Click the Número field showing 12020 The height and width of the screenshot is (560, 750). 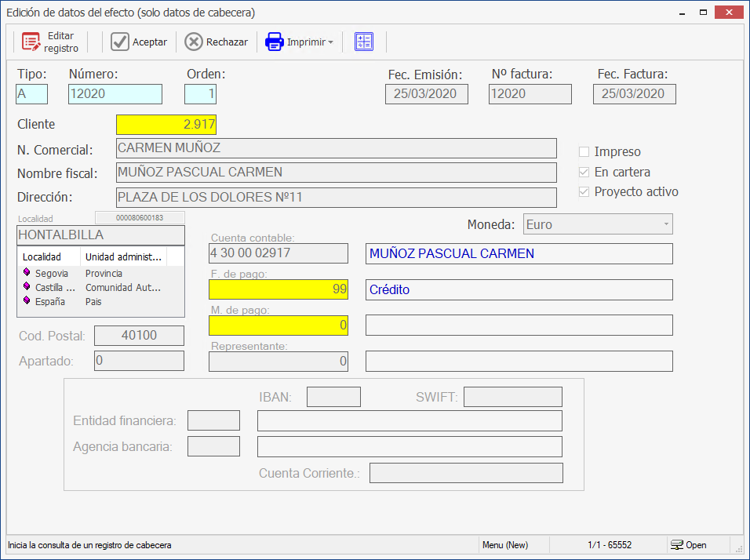pos(115,94)
